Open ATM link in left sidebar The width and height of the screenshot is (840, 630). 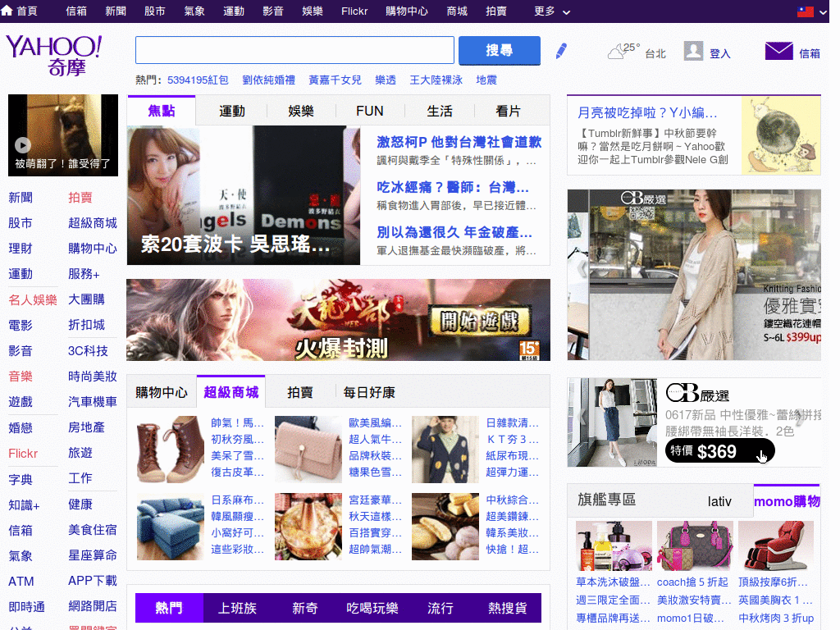(21, 582)
